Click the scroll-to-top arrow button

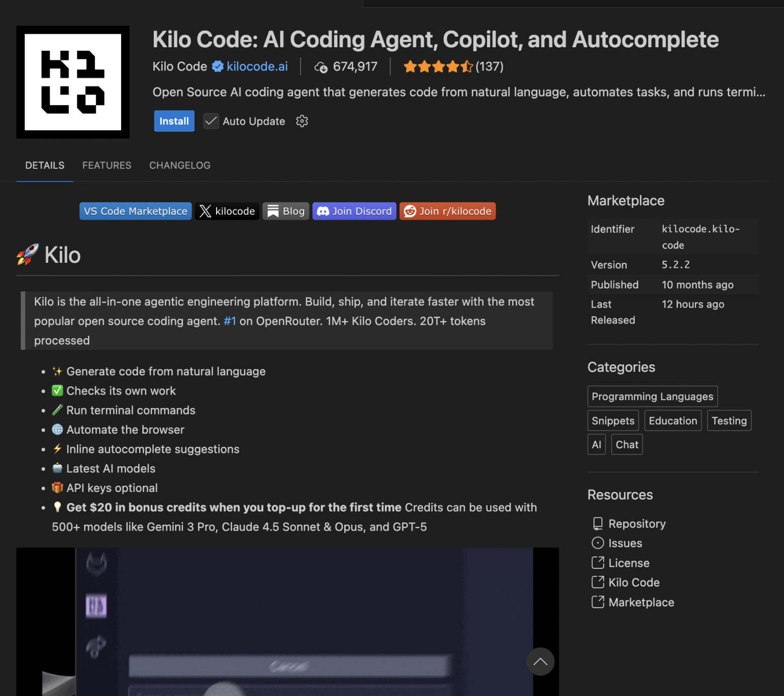coord(540,662)
